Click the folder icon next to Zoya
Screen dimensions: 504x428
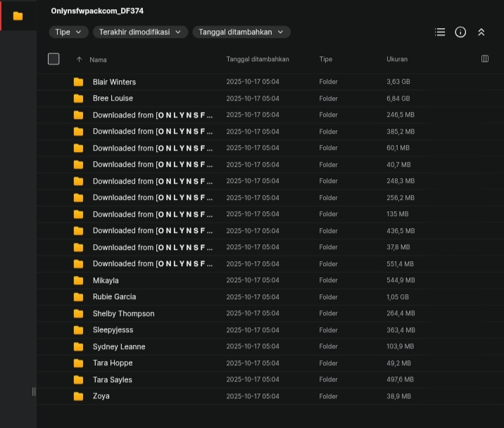coord(78,396)
